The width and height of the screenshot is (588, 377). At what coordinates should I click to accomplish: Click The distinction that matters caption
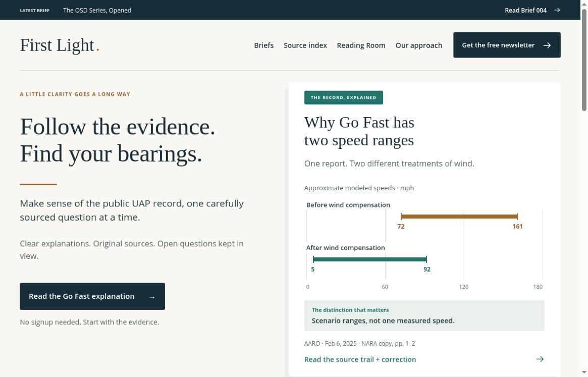pos(350,310)
